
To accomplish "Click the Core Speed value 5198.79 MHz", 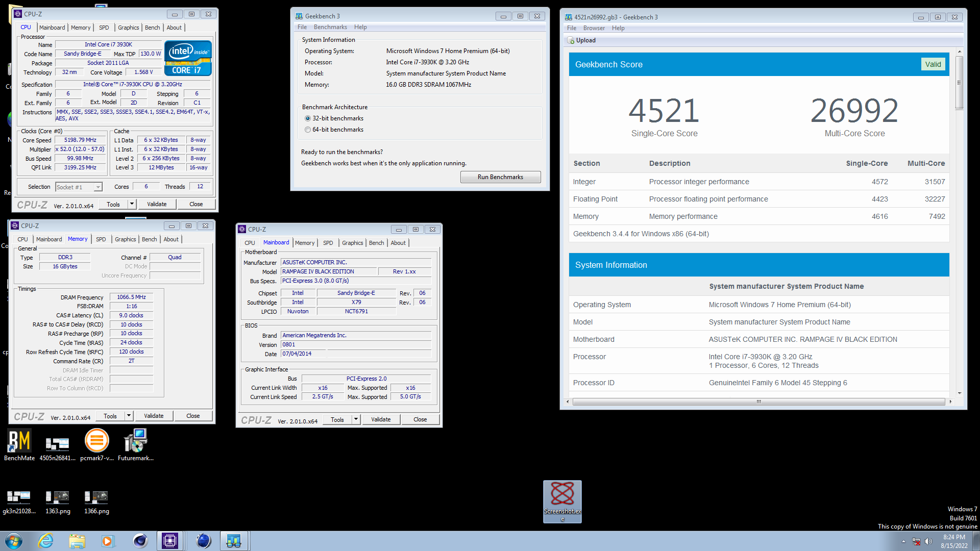I will pyautogui.click(x=81, y=140).
